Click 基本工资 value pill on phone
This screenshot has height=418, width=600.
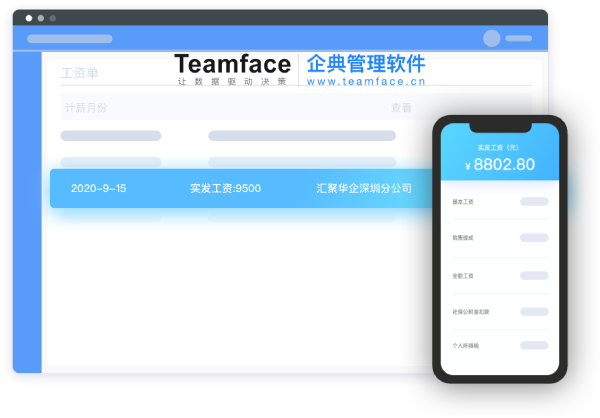click(x=533, y=202)
